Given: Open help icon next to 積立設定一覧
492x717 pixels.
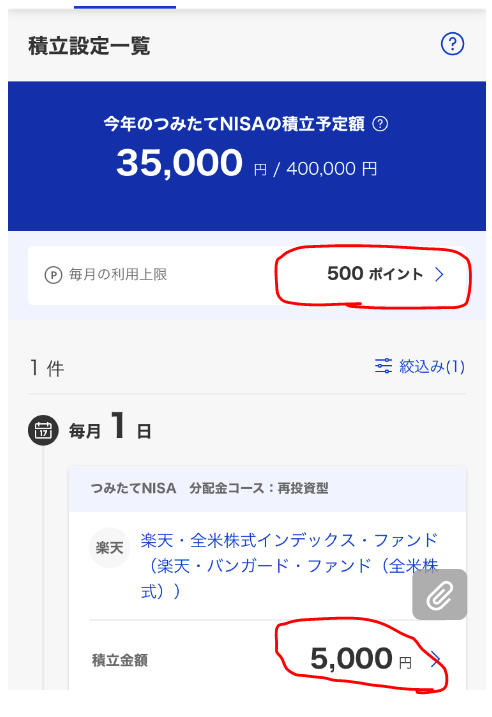Looking at the screenshot, I should 452,44.
